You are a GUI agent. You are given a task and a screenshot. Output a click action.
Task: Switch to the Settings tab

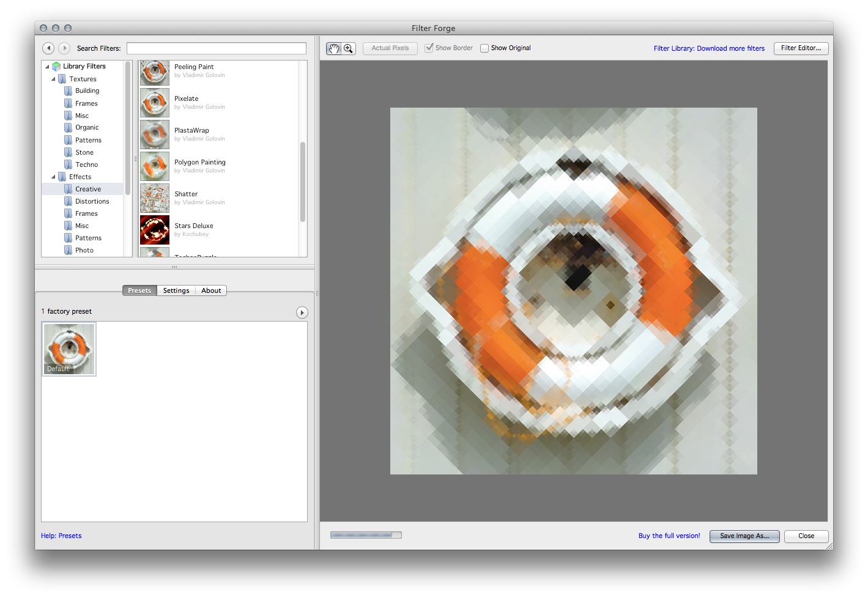(x=176, y=290)
